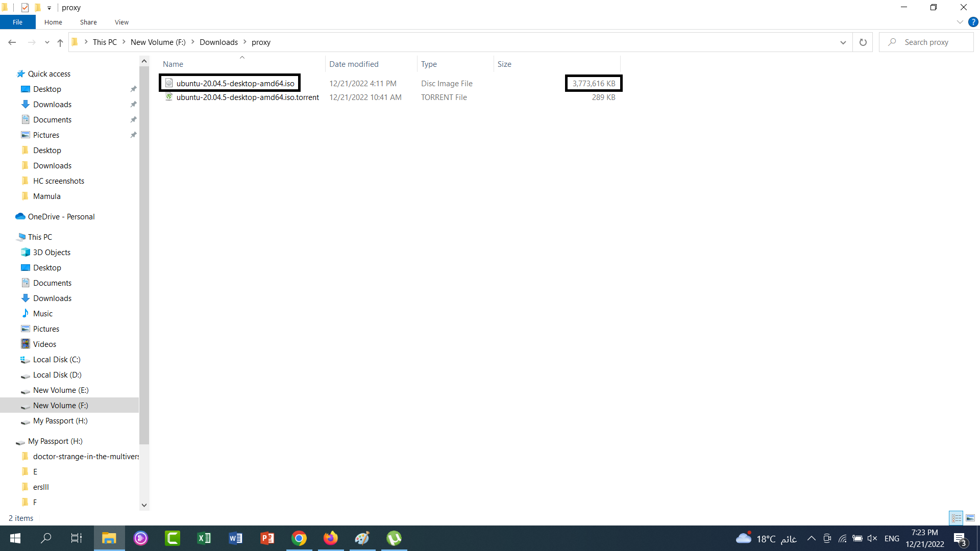Open Mamula folder in sidebar
The width and height of the screenshot is (980, 551).
point(46,196)
